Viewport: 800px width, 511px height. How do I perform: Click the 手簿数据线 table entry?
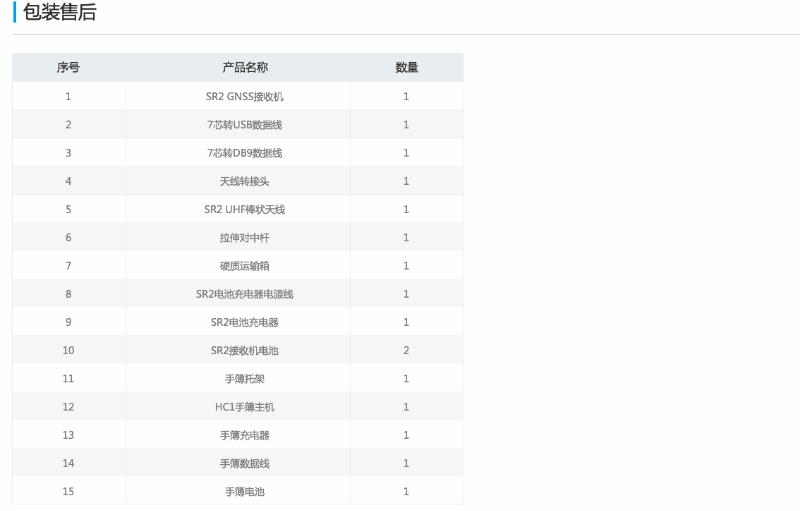tap(245, 463)
